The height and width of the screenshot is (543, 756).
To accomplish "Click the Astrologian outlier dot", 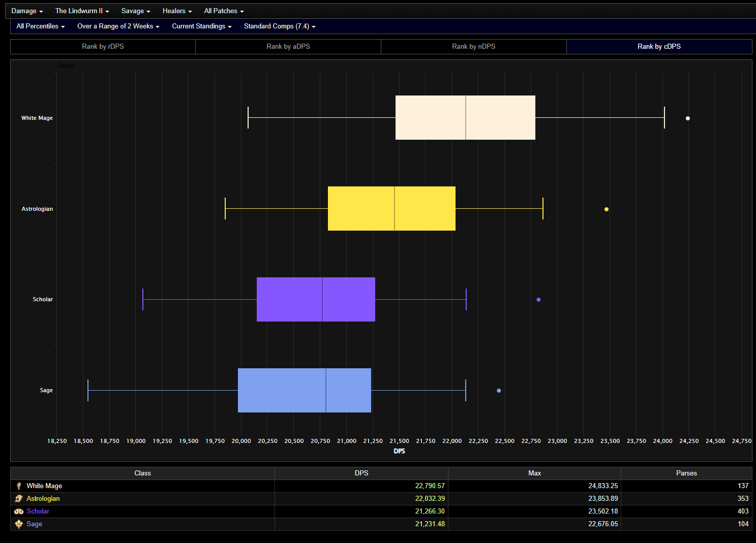I will [607, 209].
